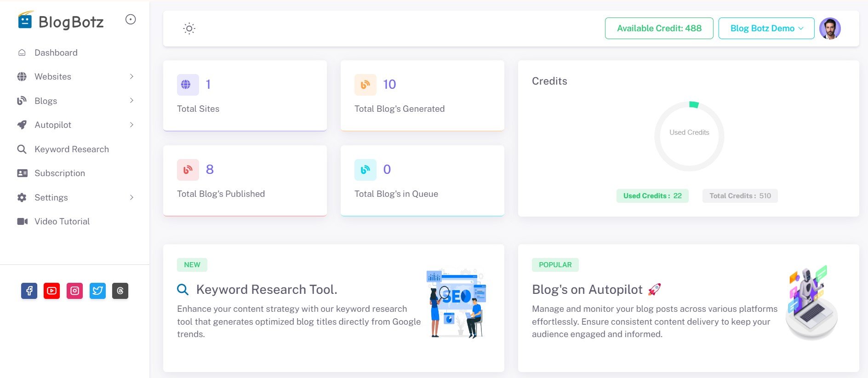Go to Dashboard in sidebar
868x378 pixels.
tap(56, 52)
